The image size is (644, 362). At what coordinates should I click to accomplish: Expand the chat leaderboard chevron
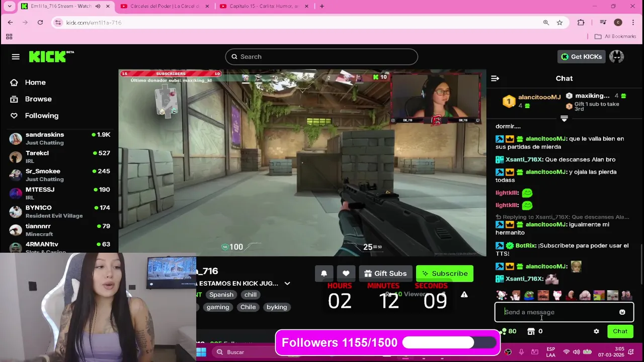pos(564,119)
